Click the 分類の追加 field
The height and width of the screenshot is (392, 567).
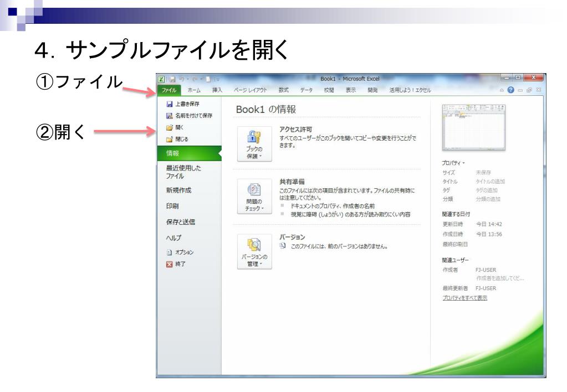click(x=488, y=199)
